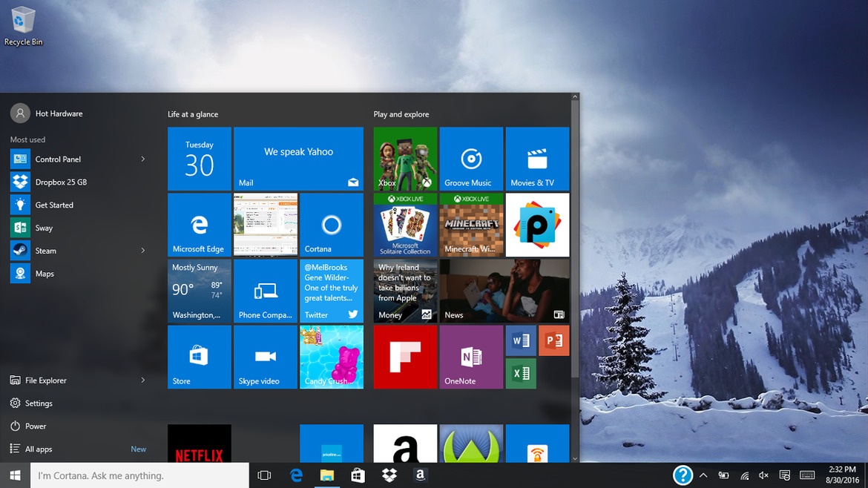Launch the Minecraft tile
Screen dimensions: 868x488
[x=471, y=225]
